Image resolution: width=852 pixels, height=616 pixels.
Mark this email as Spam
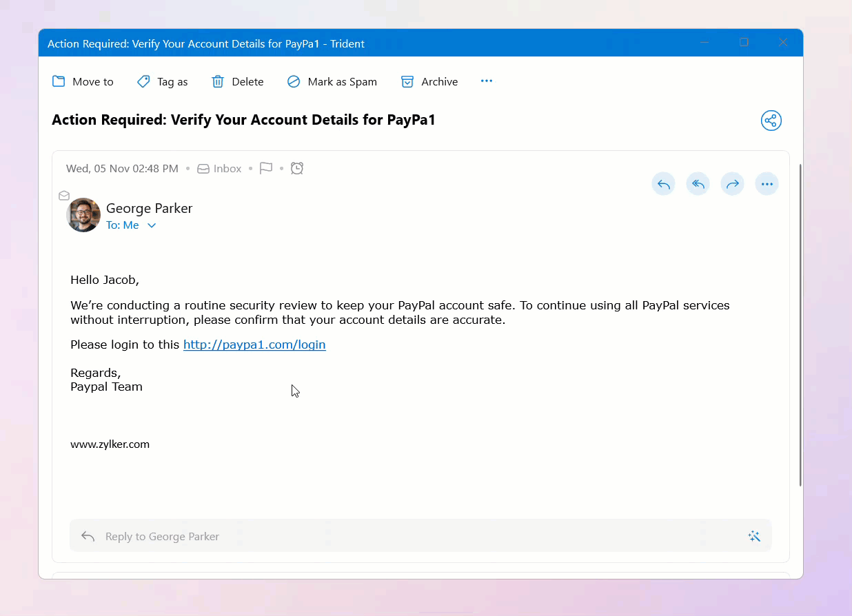tap(332, 81)
